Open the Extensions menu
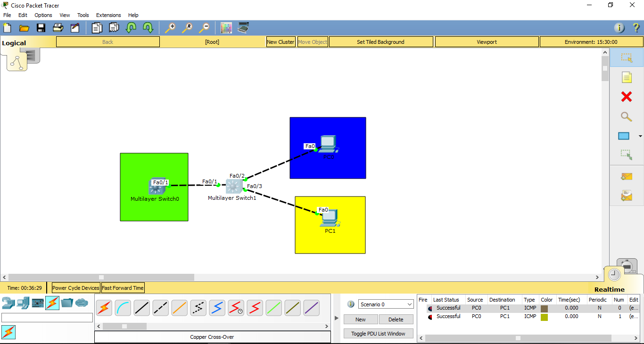This screenshot has width=644, height=344. [x=108, y=15]
